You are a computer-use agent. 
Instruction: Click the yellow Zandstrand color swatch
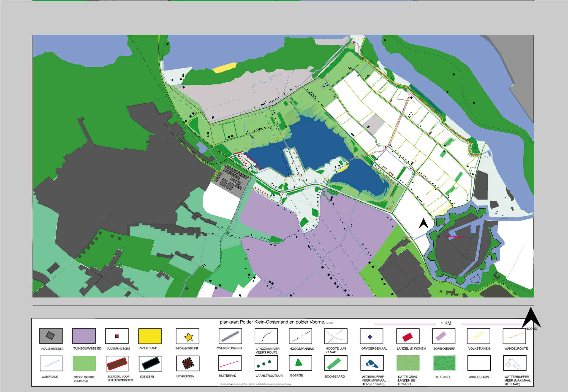coord(150,336)
